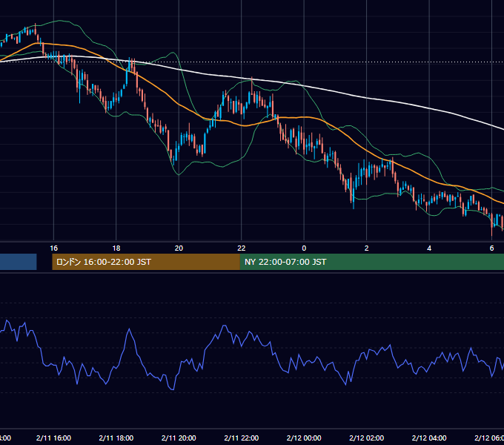Click the upper time-axis label 6
The width and height of the screenshot is (504, 445).
point(491,248)
